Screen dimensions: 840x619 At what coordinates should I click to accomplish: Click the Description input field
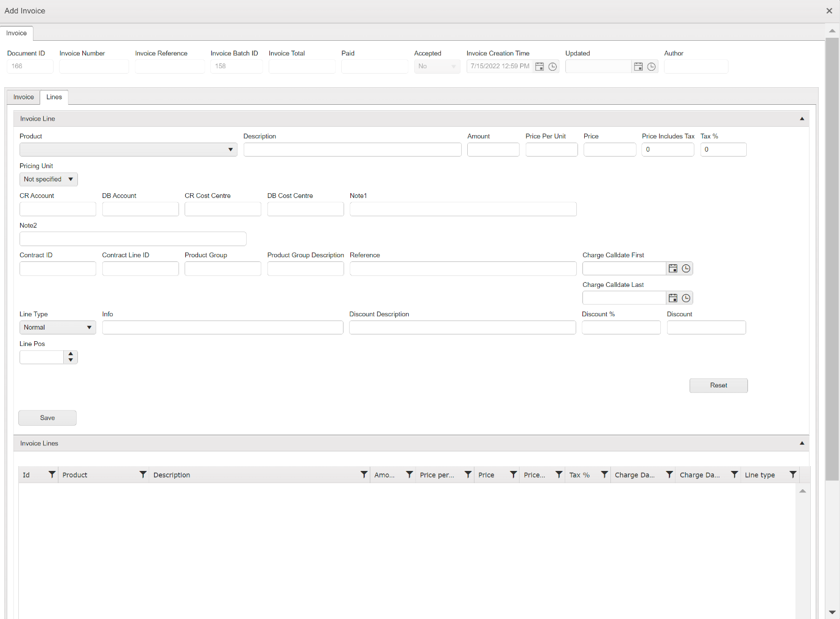[x=352, y=150]
